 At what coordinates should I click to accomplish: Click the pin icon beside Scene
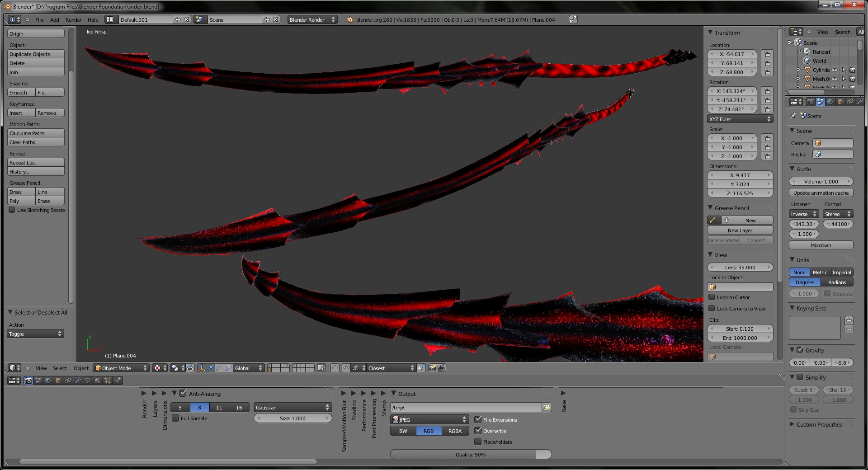tap(793, 116)
